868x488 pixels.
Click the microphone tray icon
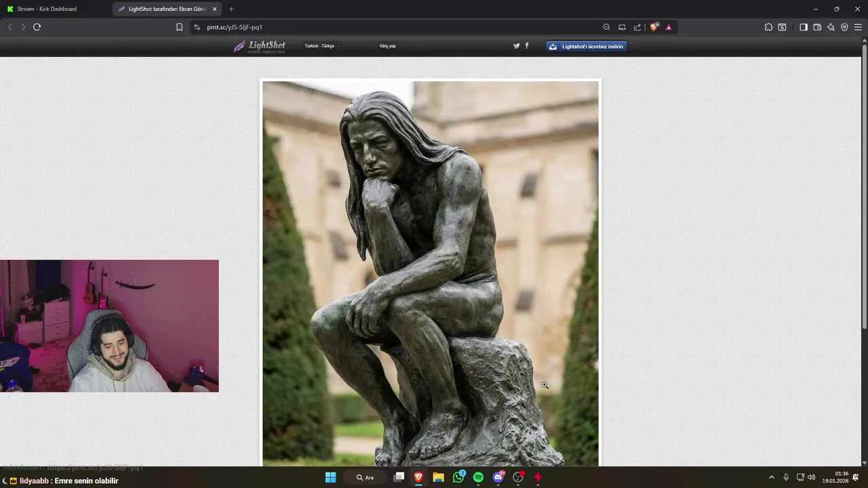click(786, 477)
